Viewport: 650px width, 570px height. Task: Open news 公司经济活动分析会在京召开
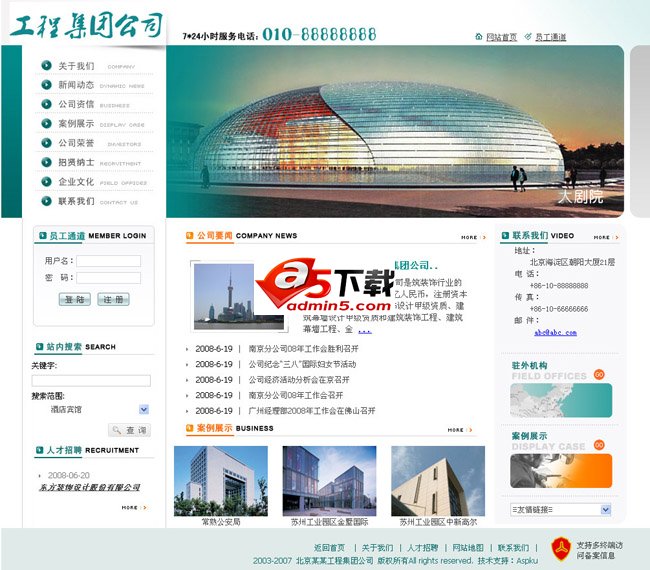pos(299,380)
